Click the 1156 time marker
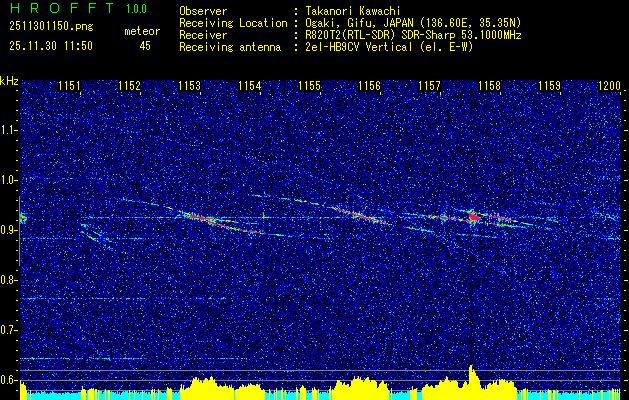 [369, 86]
